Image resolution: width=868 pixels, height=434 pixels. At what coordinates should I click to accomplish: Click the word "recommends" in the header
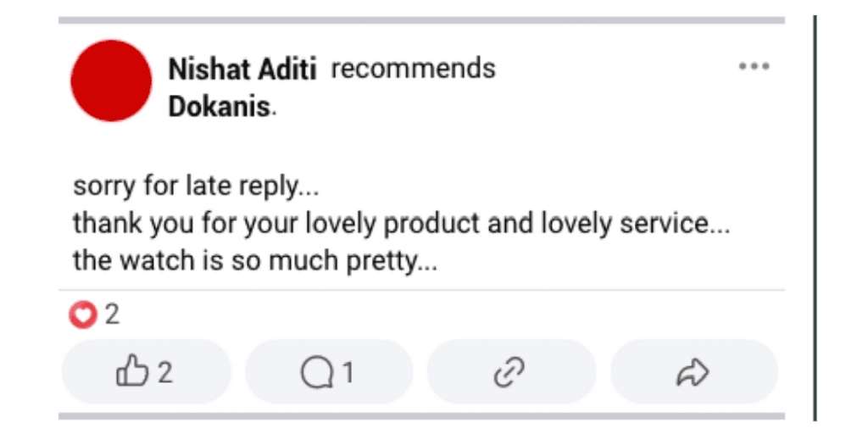(x=413, y=68)
